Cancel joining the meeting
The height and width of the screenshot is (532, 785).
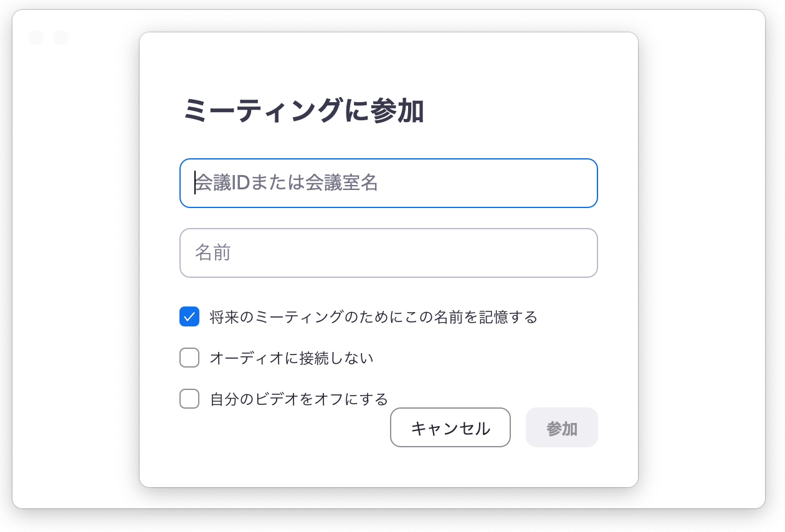tap(450, 427)
